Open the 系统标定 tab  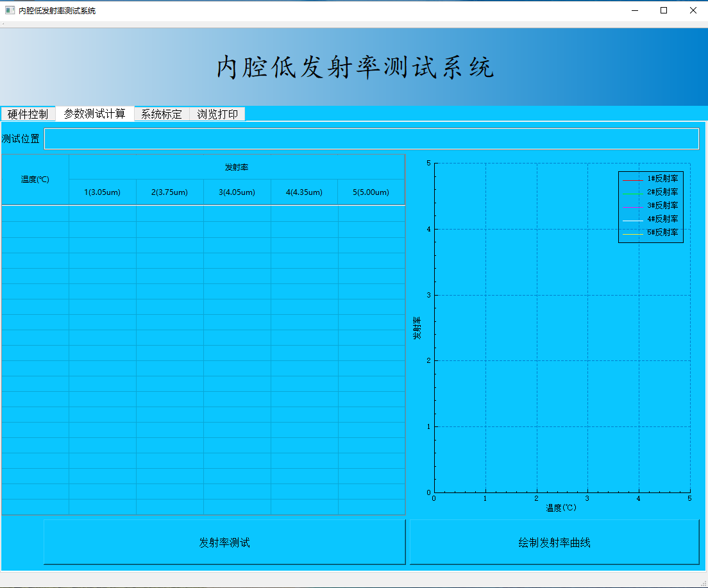pyautogui.click(x=162, y=114)
